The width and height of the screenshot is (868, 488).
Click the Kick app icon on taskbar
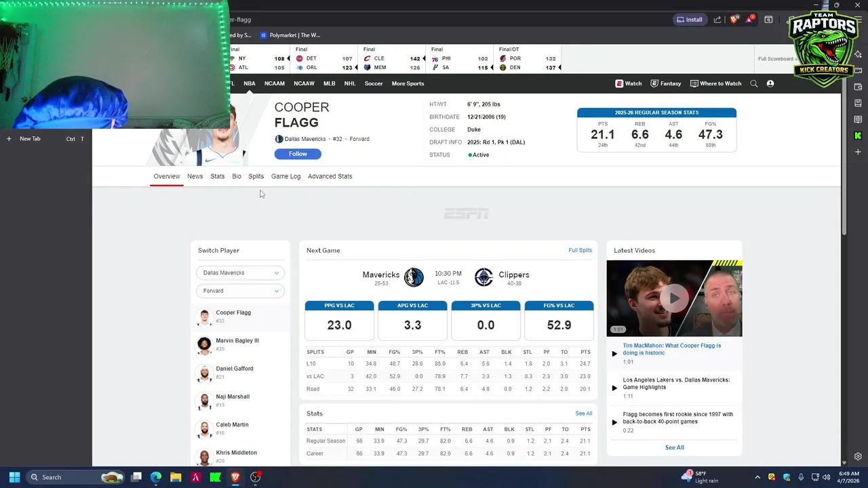(x=216, y=477)
